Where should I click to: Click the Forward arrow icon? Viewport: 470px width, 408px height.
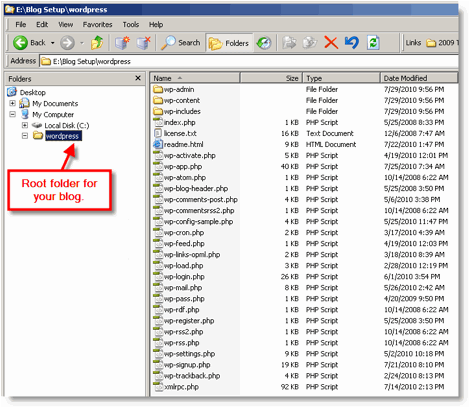click(67, 43)
